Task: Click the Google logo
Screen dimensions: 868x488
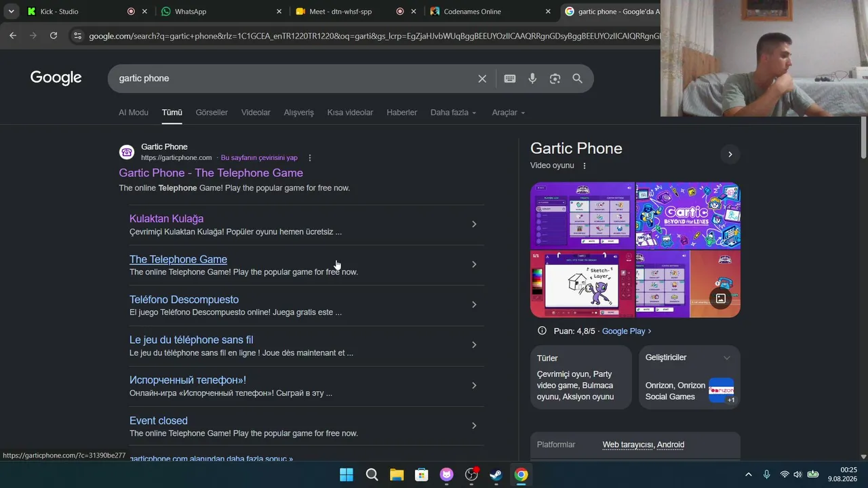Action: point(56,78)
